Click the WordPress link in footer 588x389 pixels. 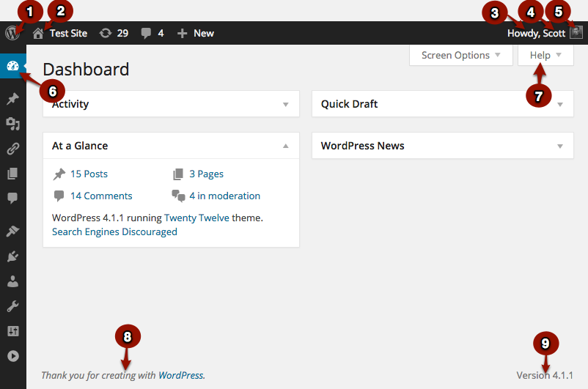[x=182, y=375]
